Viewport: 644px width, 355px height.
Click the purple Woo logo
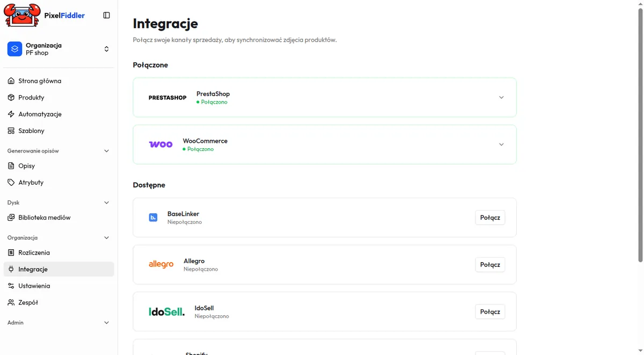160,144
